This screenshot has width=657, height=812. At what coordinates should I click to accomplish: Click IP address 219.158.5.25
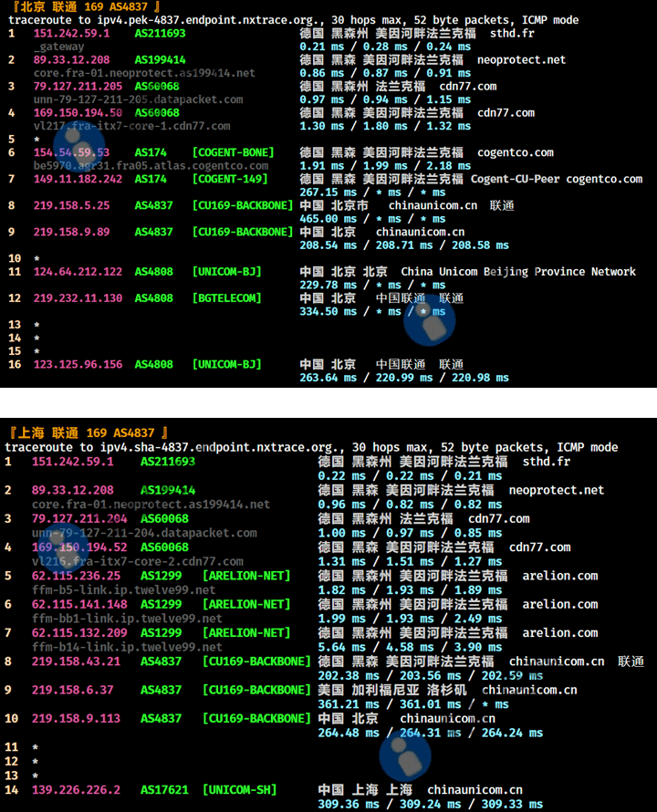(x=71, y=205)
